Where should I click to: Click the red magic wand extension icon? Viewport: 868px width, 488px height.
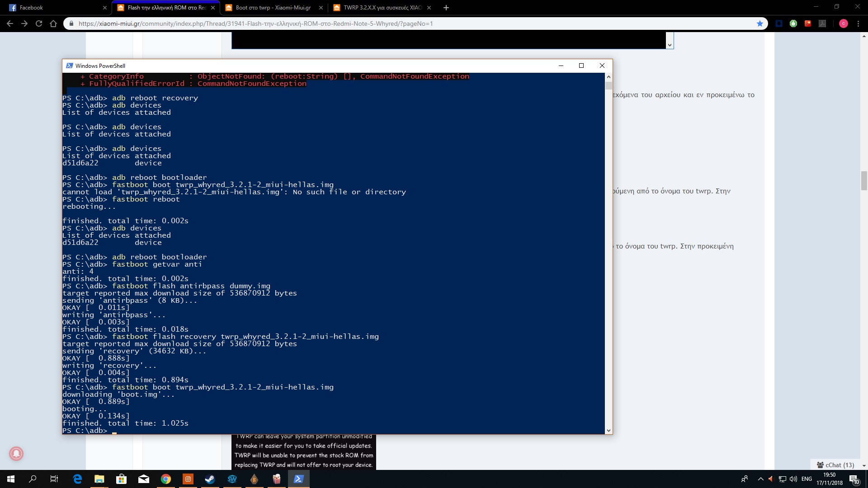(x=808, y=23)
